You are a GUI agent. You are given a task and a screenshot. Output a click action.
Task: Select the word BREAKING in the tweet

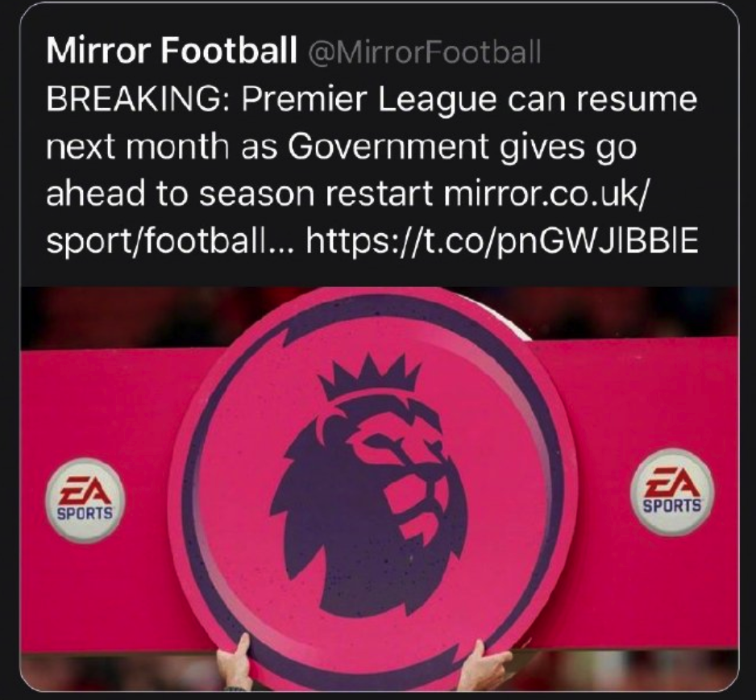pyautogui.click(x=132, y=99)
